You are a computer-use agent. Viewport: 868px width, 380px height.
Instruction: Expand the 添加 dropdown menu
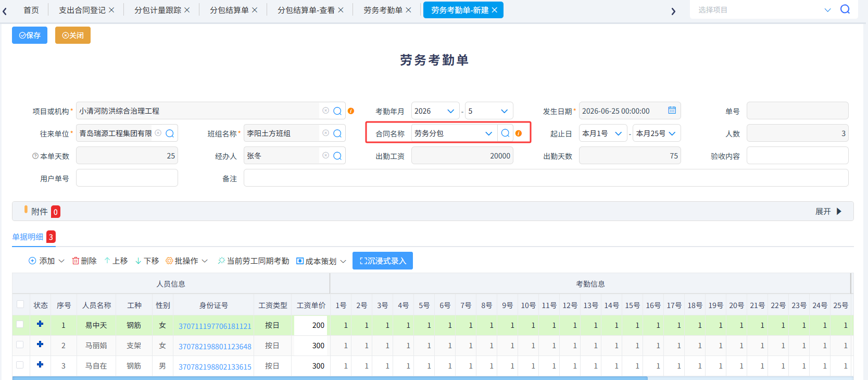click(61, 261)
